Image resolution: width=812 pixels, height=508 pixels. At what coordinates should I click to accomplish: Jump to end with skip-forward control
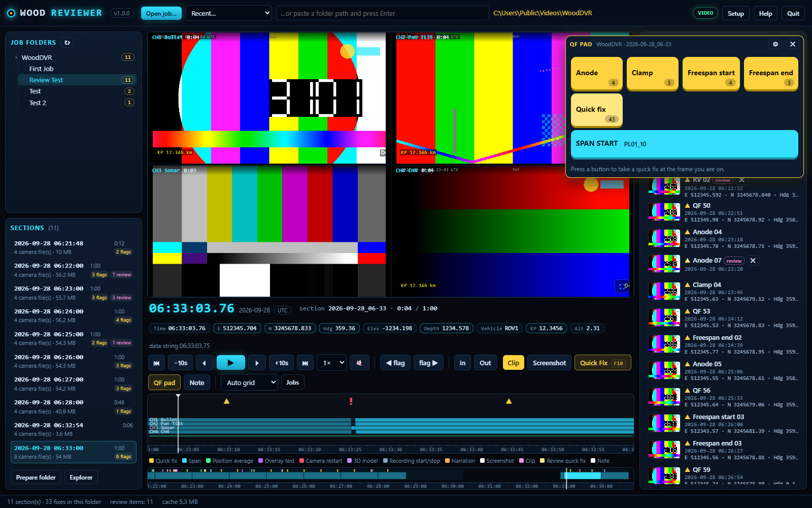(x=305, y=363)
